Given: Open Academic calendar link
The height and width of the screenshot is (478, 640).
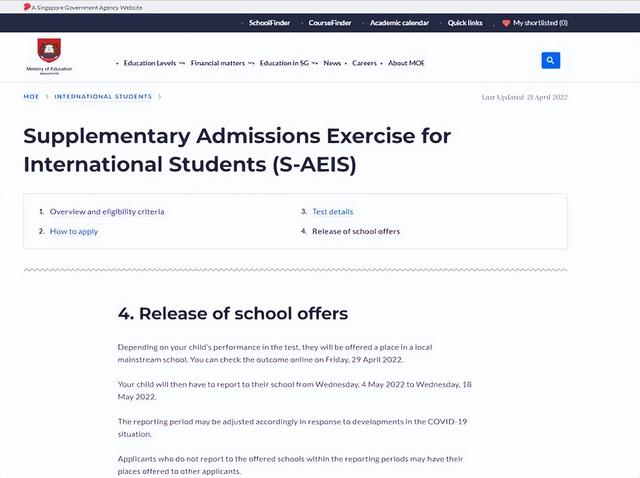Looking at the screenshot, I should [x=399, y=23].
